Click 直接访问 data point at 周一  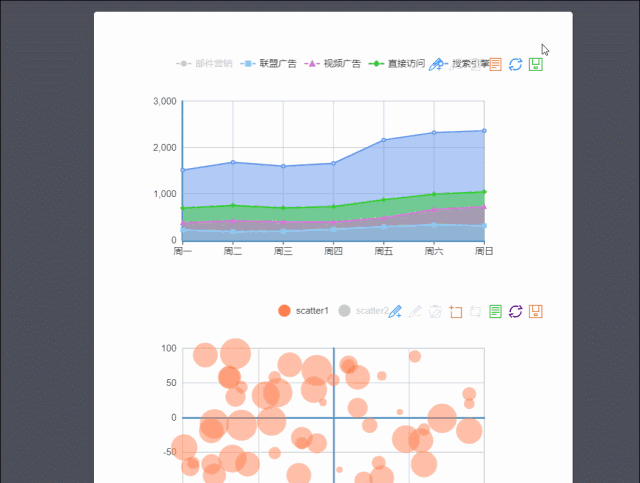pyautogui.click(x=182, y=208)
